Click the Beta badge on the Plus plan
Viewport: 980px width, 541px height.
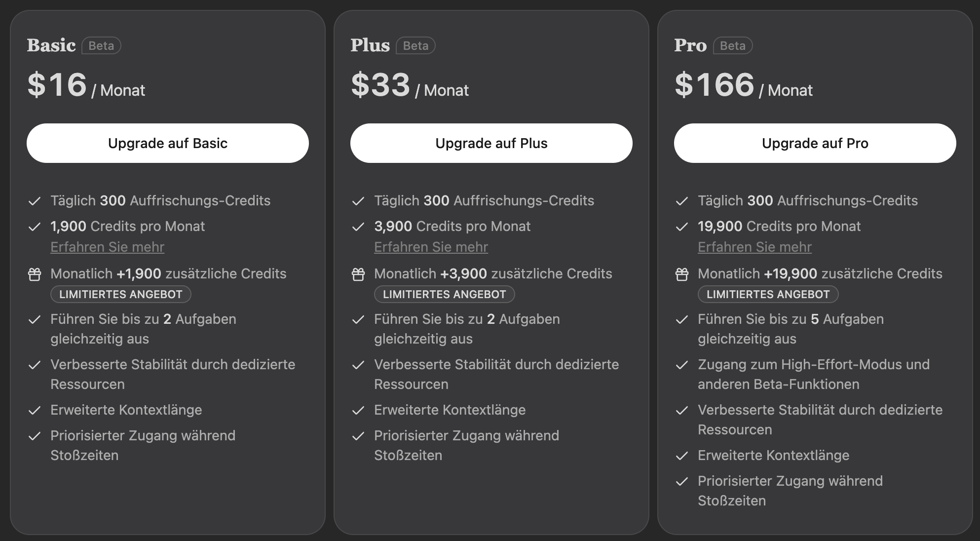point(415,45)
